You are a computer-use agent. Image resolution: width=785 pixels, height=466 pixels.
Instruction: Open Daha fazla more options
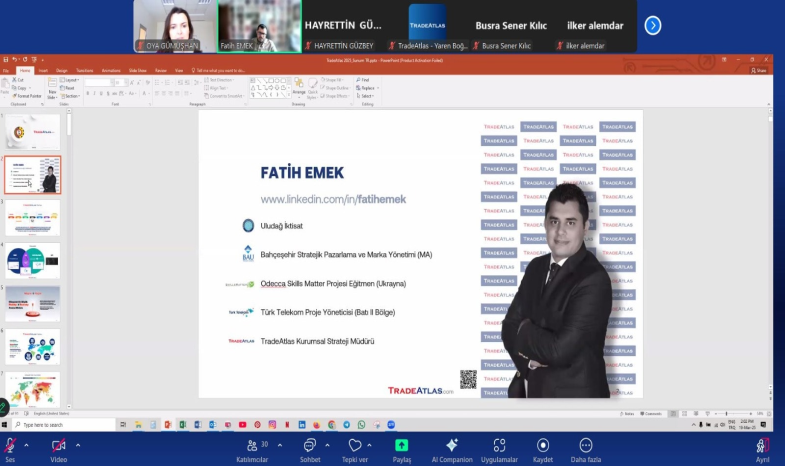pyautogui.click(x=586, y=446)
